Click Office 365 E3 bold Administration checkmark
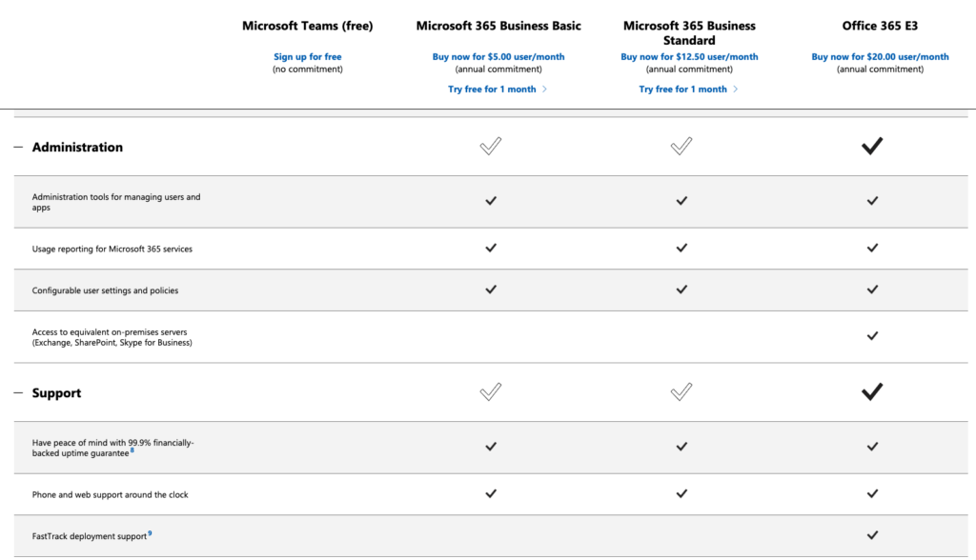This screenshot has height=560, width=976. point(872,147)
